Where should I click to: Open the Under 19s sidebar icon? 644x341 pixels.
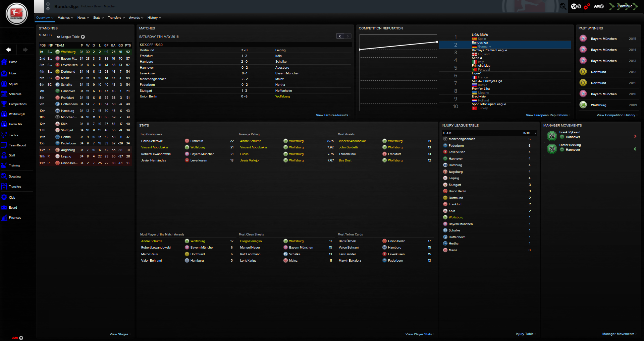tap(4, 124)
